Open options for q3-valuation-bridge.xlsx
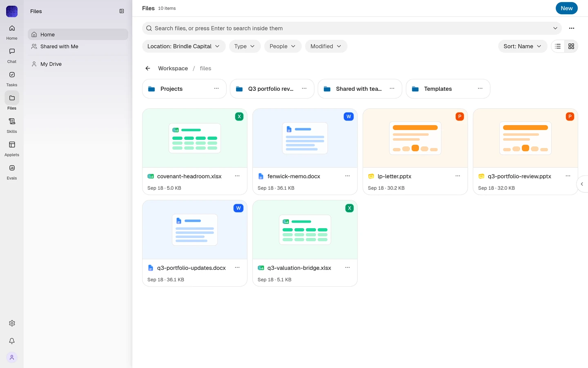This screenshot has width=588, height=368. 347,268
